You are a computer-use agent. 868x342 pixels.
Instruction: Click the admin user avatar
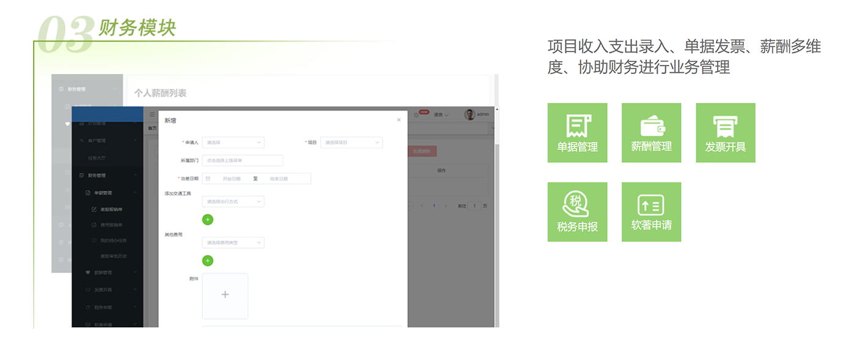pos(469,114)
